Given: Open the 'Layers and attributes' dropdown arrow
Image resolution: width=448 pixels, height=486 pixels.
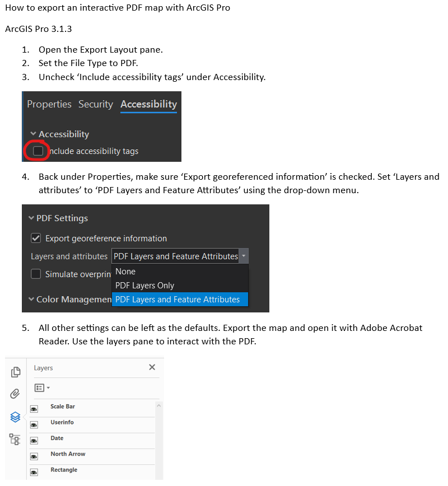Looking at the screenshot, I should pos(244,256).
